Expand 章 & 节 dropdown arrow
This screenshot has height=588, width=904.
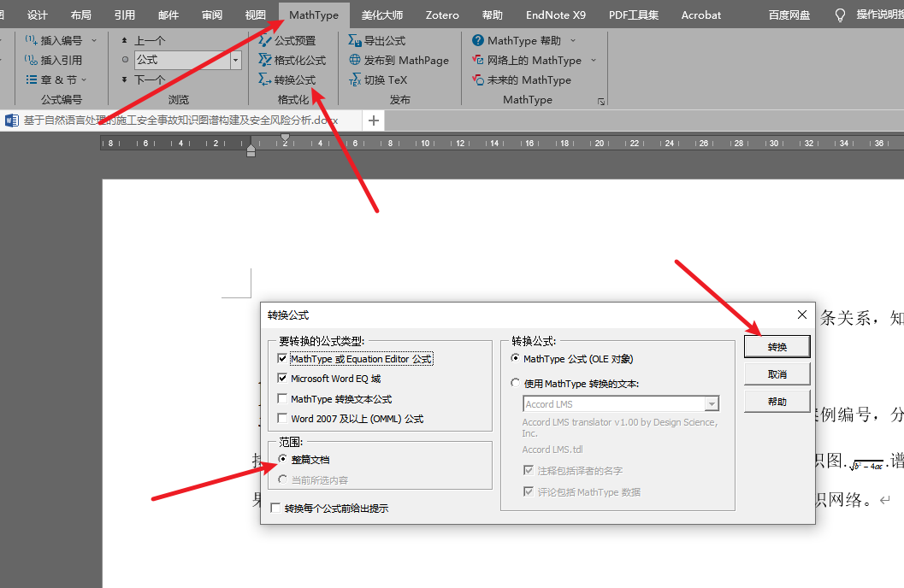(84, 79)
